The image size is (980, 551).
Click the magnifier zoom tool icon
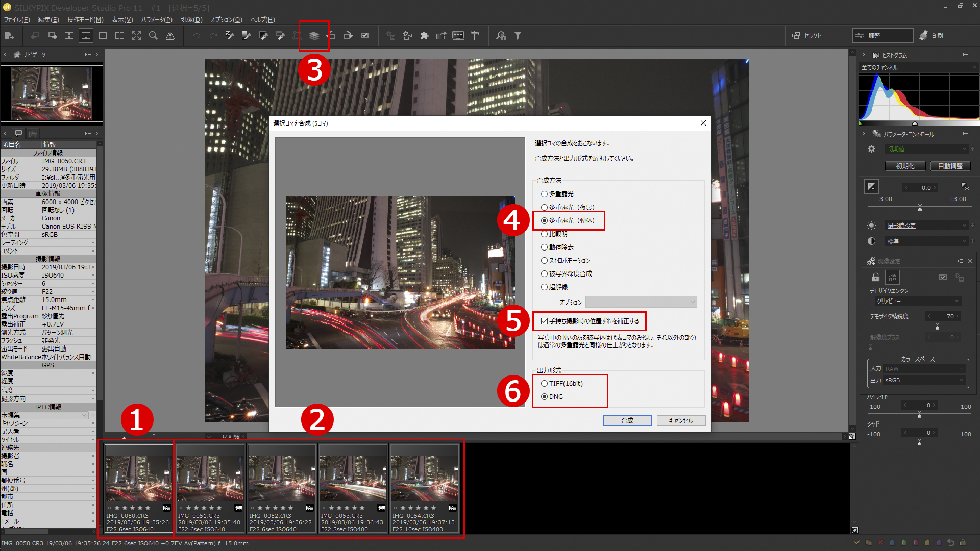click(x=153, y=36)
